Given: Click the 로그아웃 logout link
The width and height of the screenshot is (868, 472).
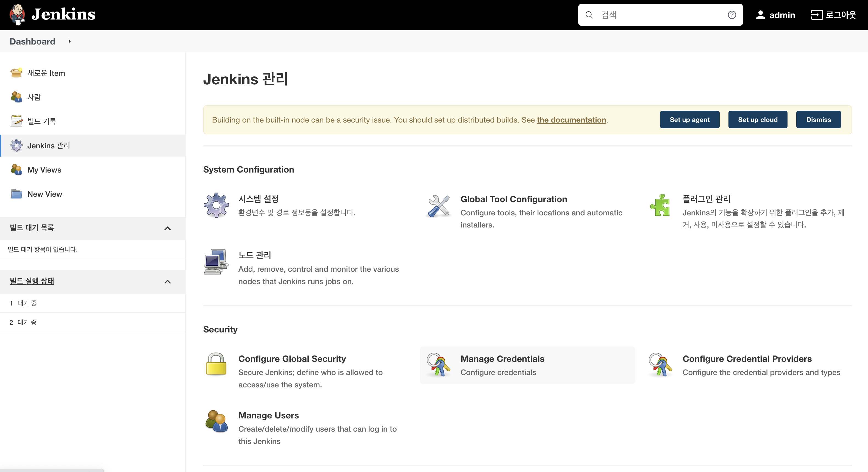Looking at the screenshot, I should tap(833, 15).
